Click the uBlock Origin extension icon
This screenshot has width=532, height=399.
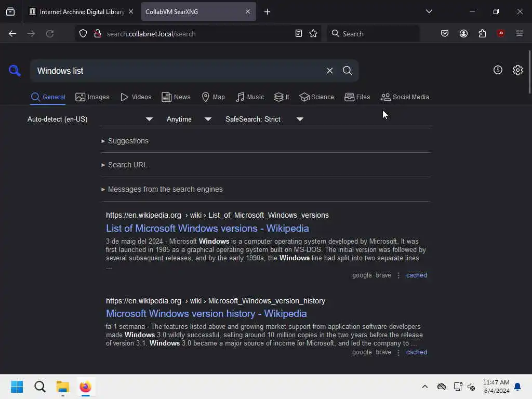coord(500,33)
